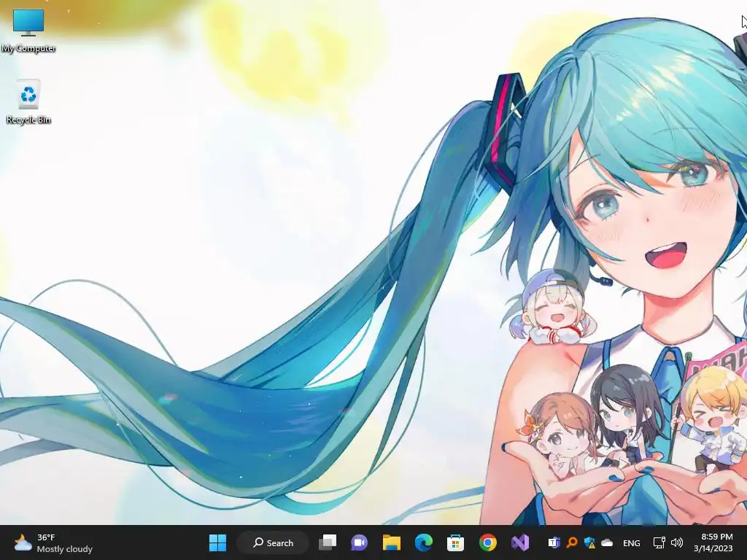Launch the Chat video camera app
The height and width of the screenshot is (560, 747).
[x=359, y=542]
